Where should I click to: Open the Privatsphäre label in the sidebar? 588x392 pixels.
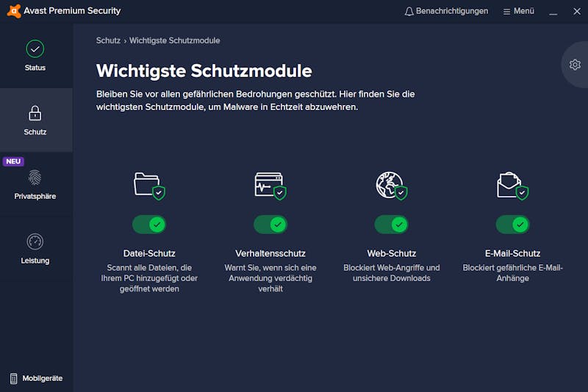(x=35, y=196)
